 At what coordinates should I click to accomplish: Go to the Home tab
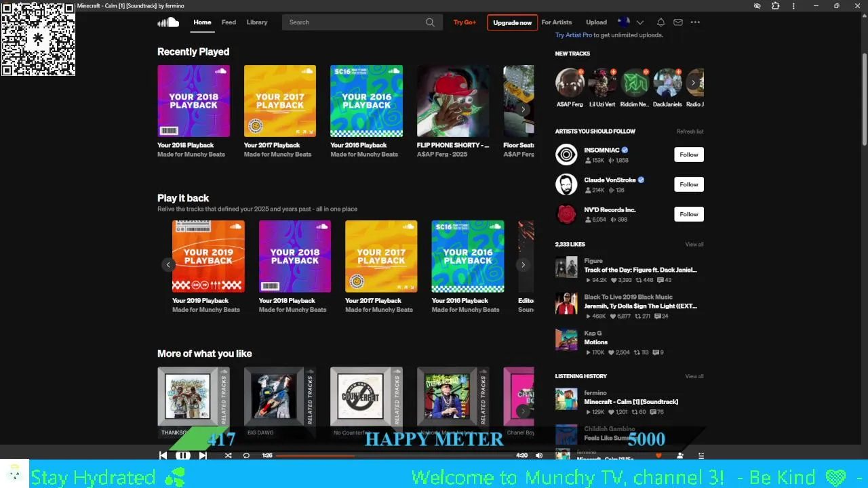[202, 22]
